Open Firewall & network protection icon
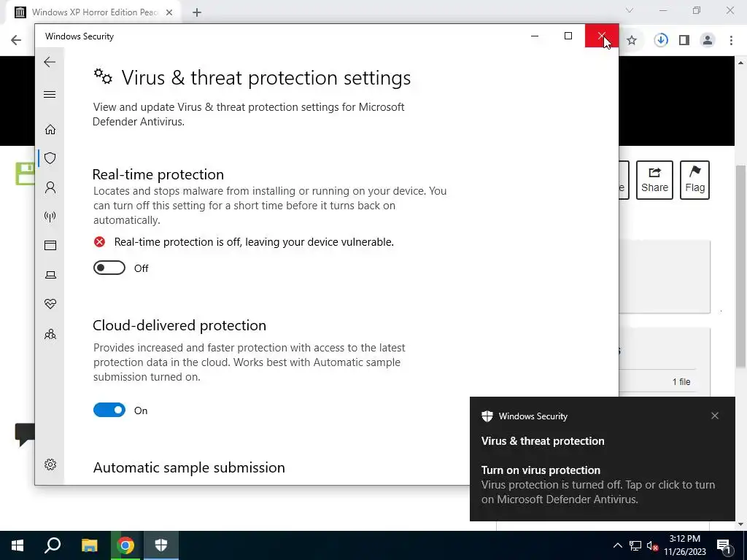Image resolution: width=747 pixels, height=560 pixels. (x=50, y=217)
